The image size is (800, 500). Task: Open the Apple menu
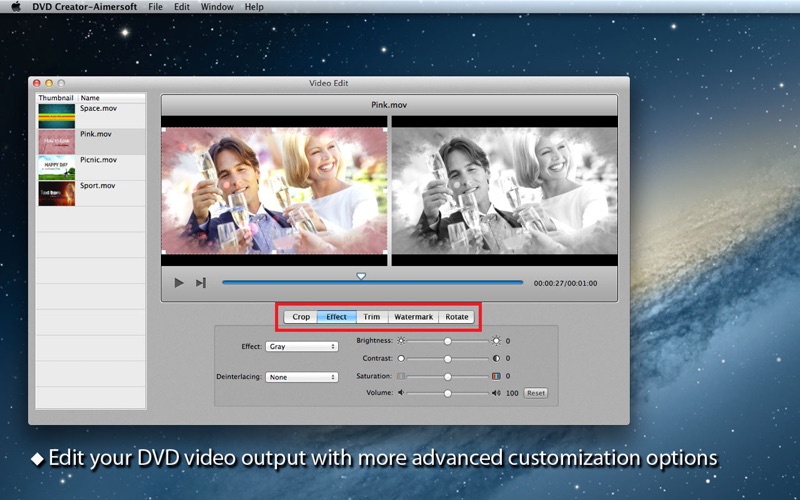click(16, 7)
